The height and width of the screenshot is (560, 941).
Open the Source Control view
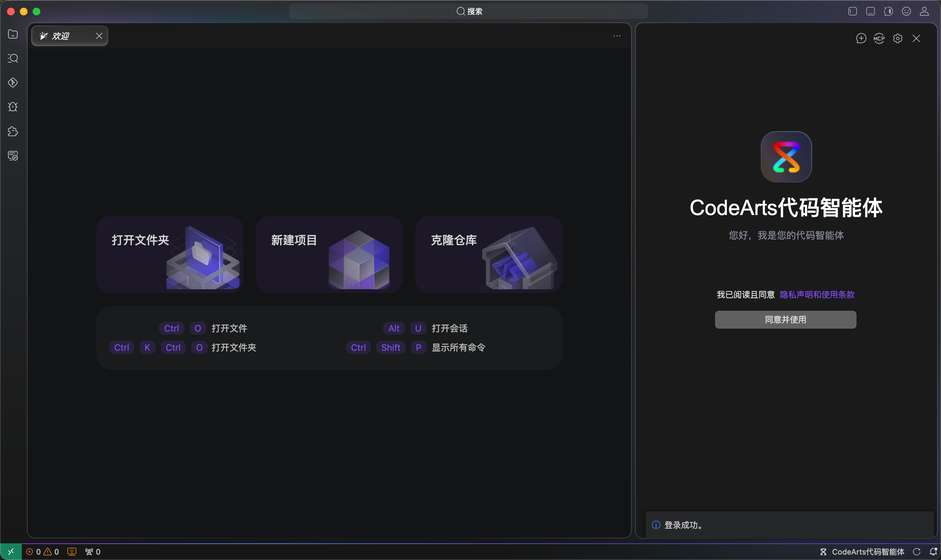click(13, 83)
